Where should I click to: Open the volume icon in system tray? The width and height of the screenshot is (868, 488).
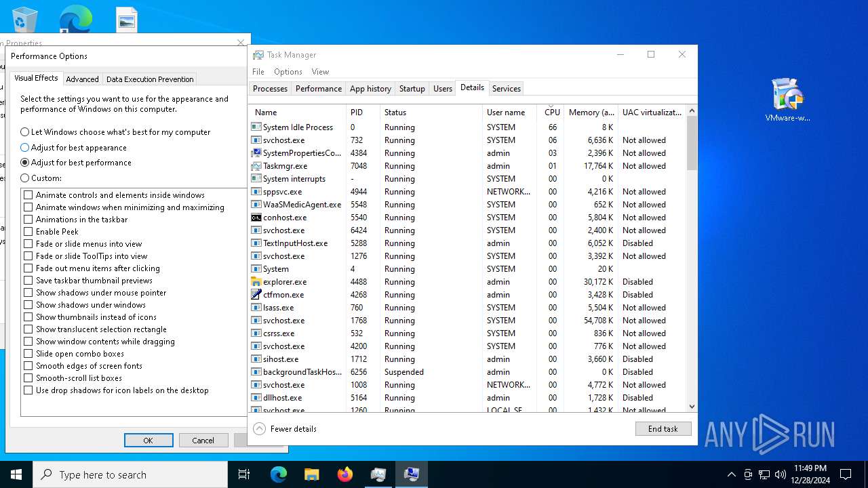781,474
